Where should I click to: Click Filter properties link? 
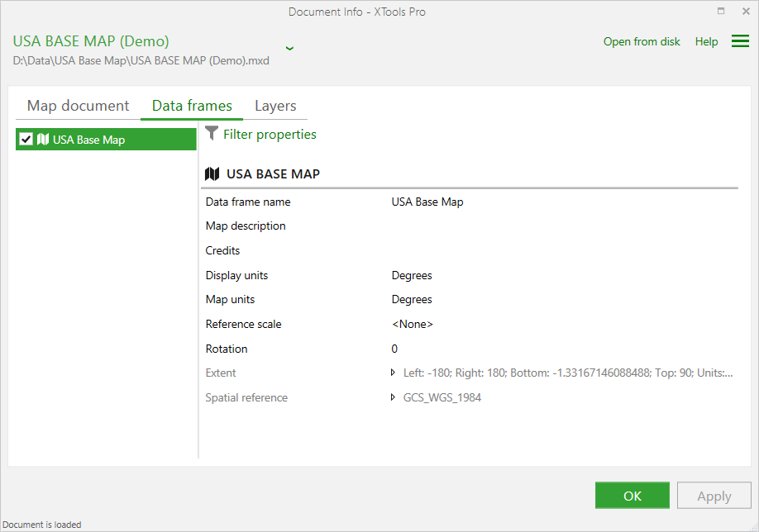tap(270, 134)
